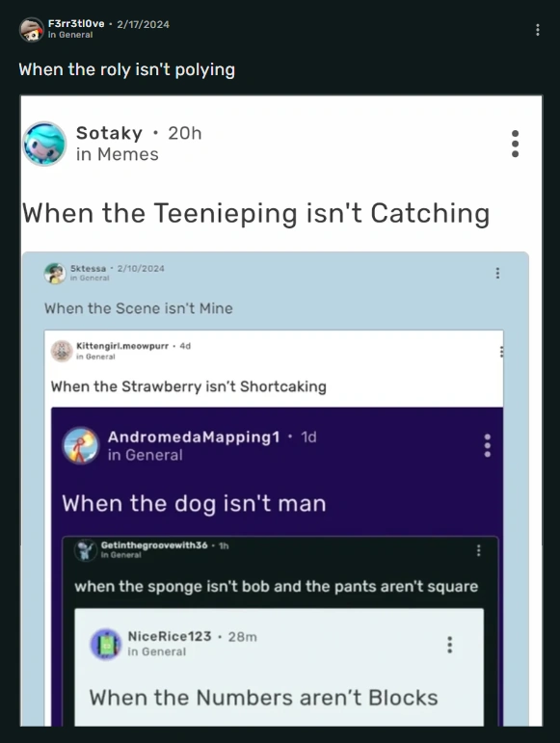This screenshot has height=743, width=560.
Task: Open F3rr3tl0ve's profile avatar
Action: [x=31, y=29]
